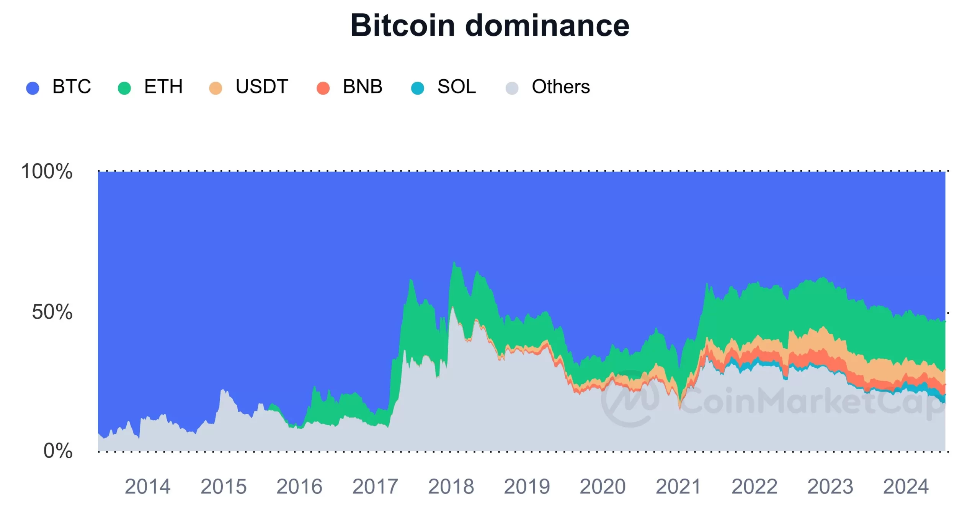The width and height of the screenshot is (980, 523).
Task: Click the orange USDT legend dot
Action: [216, 88]
